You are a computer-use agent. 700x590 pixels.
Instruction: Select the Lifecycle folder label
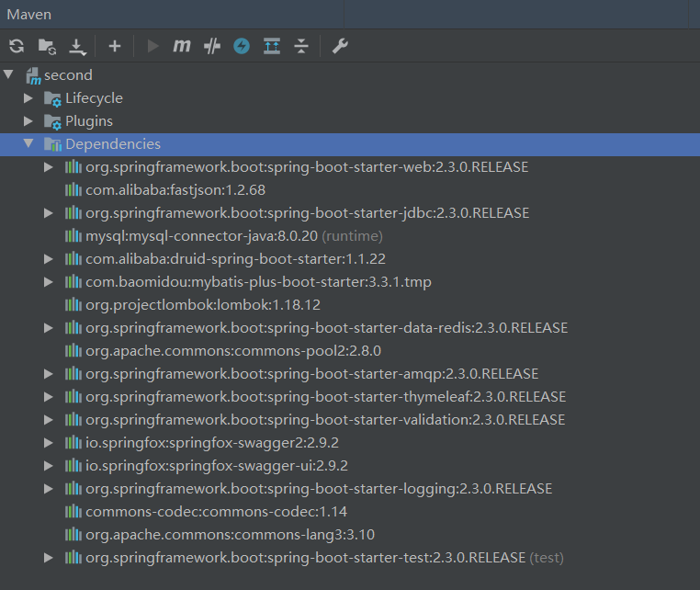tap(94, 98)
